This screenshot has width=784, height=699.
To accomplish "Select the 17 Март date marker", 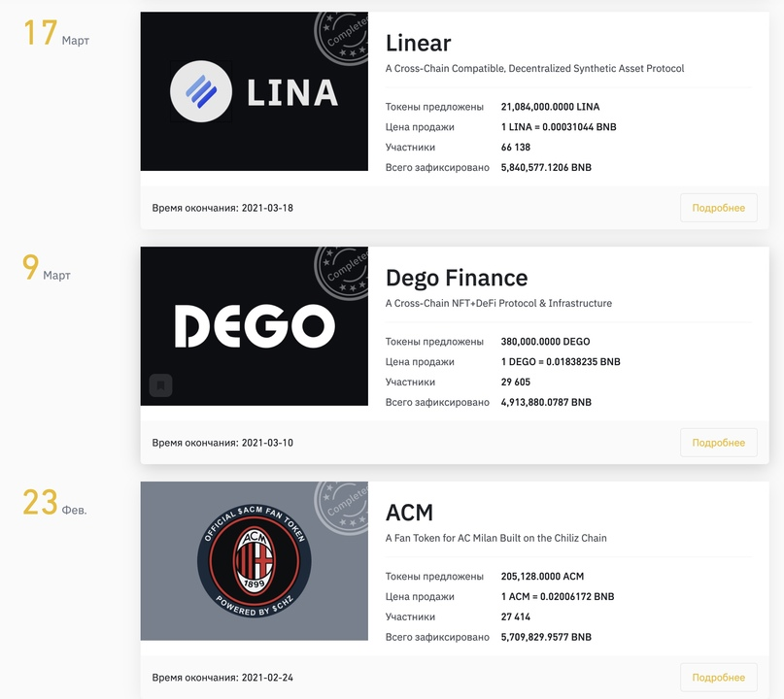I will tap(56, 33).
